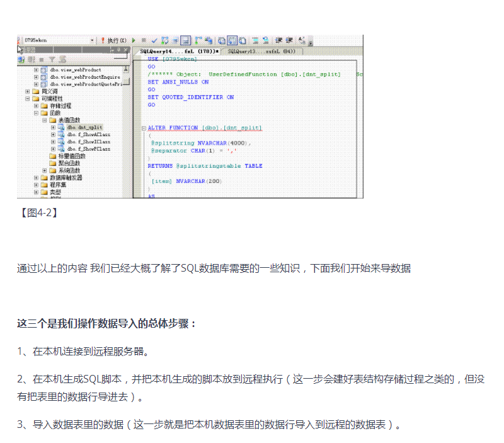504x443 pixels.
Task: Switch to the SQLQuery13 tab
Action: [x=261, y=52]
